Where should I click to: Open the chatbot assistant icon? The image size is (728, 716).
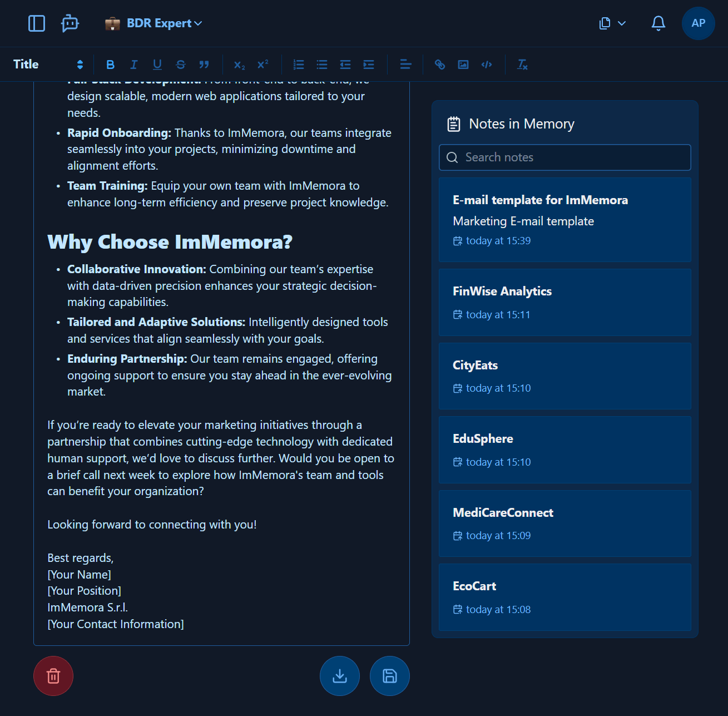[70, 23]
